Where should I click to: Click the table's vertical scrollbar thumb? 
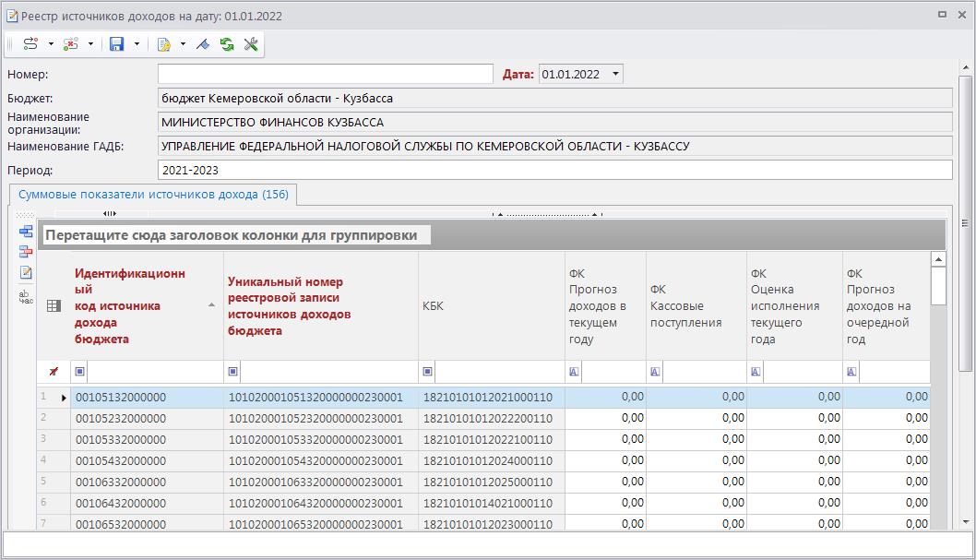click(x=938, y=286)
